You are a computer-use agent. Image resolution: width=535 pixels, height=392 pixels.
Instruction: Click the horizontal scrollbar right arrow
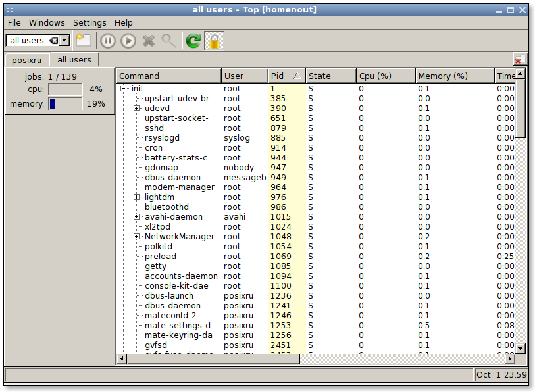[x=510, y=359]
